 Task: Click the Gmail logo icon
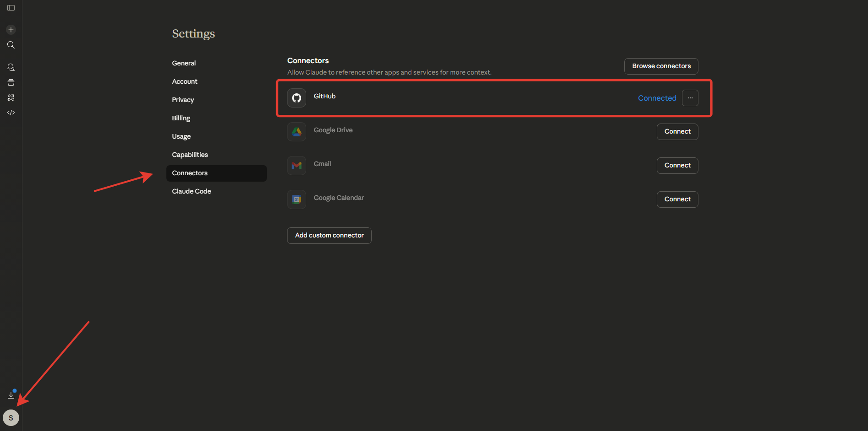click(297, 166)
